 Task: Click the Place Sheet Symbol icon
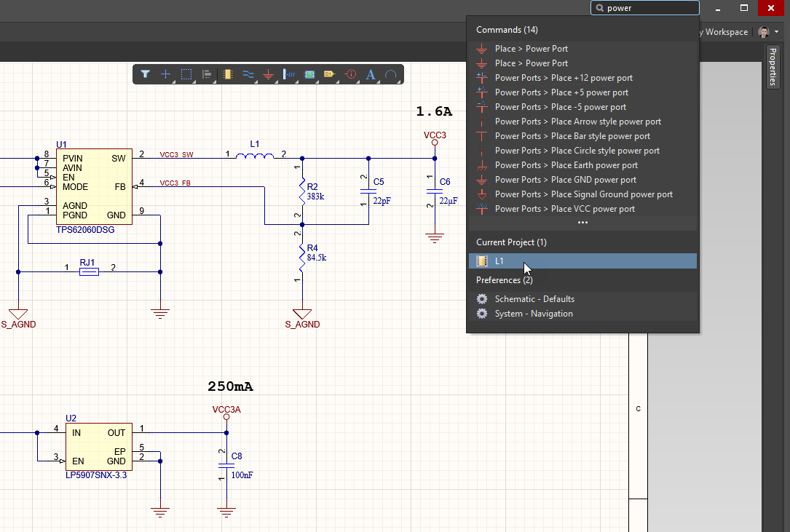(x=309, y=74)
